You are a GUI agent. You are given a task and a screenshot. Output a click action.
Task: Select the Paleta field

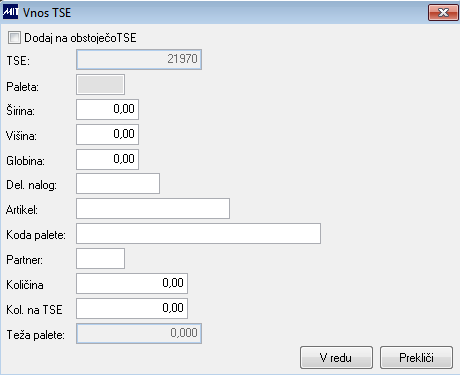tap(100, 85)
